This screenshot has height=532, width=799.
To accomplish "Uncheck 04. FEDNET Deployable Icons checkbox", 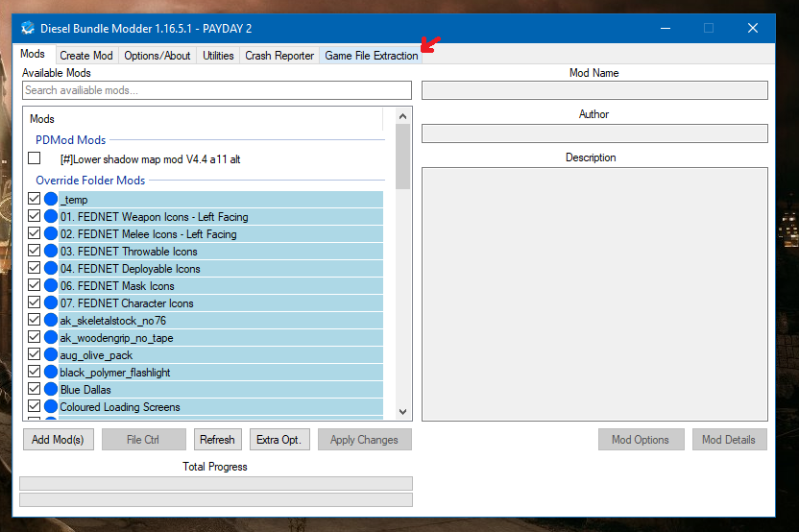I will click(x=35, y=268).
